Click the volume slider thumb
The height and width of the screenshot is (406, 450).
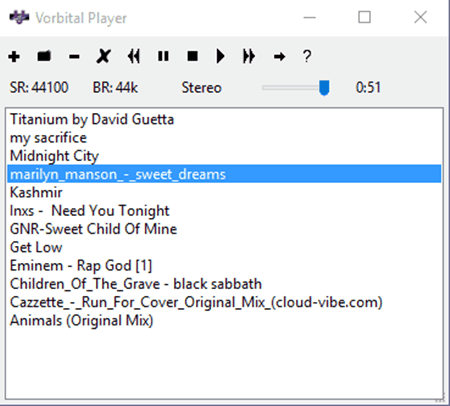tap(324, 88)
